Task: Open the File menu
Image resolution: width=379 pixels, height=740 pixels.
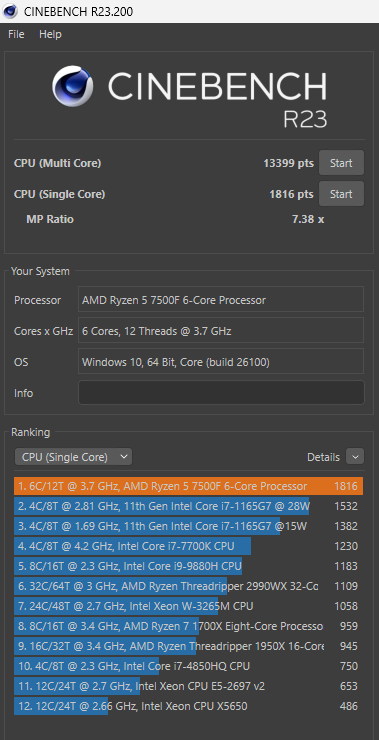Action: point(16,34)
